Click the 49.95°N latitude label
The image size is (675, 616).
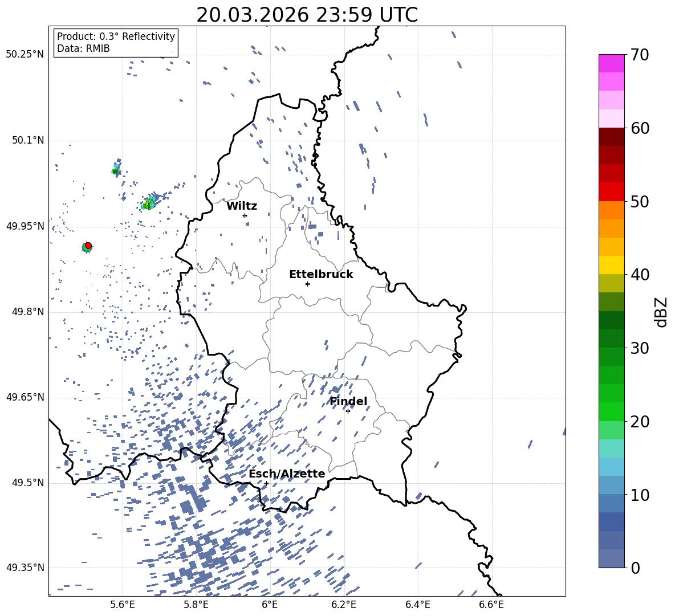(x=25, y=226)
